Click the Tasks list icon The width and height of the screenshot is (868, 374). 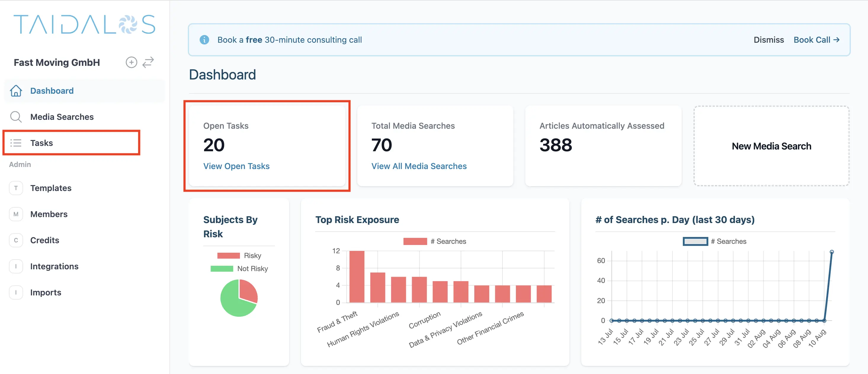click(16, 143)
